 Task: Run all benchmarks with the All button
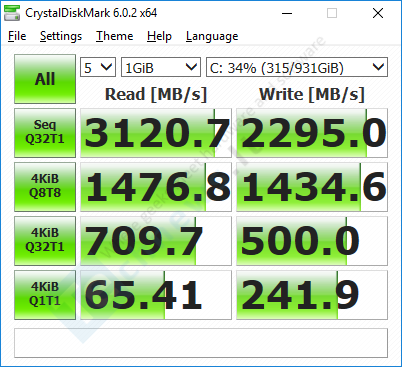[45, 79]
